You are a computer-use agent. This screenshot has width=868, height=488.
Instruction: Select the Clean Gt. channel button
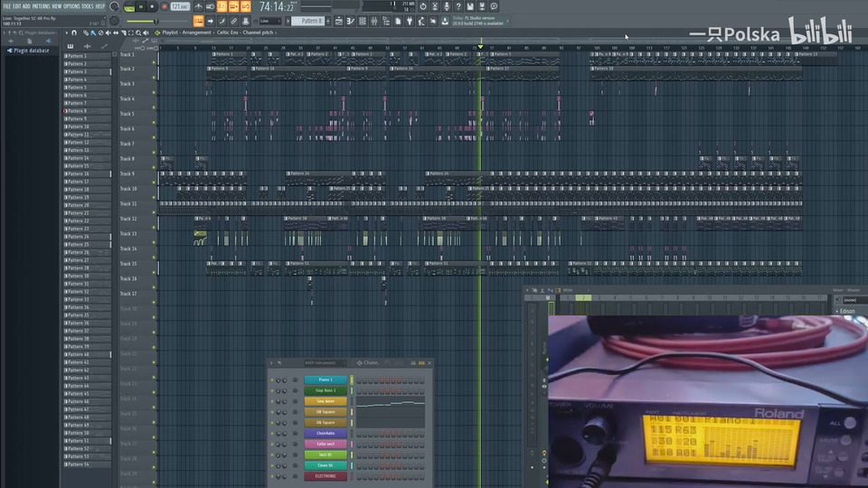coord(325,465)
